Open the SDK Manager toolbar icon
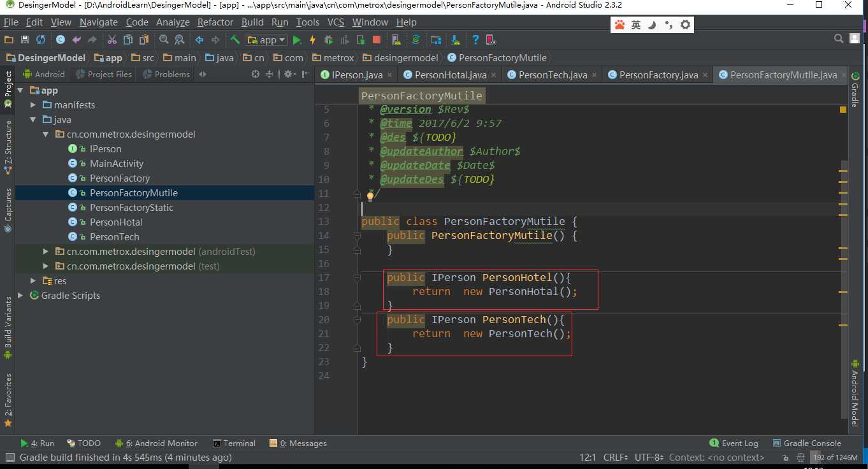The image size is (868, 469). (x=456, y=40)
